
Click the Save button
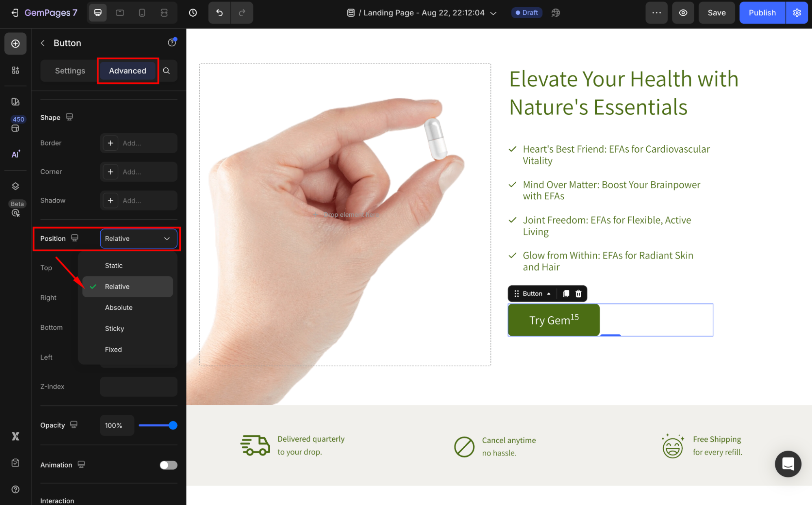[717, 13]
